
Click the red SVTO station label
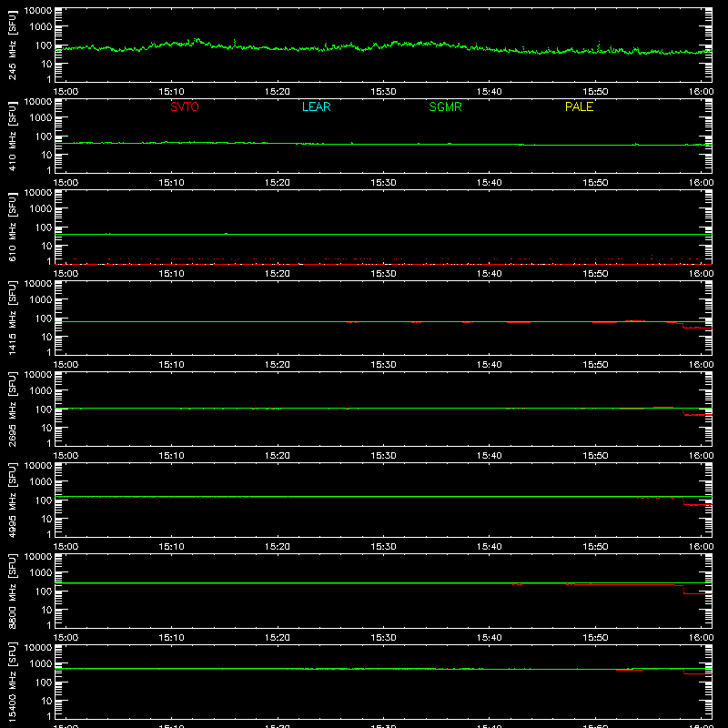point(185,106)
